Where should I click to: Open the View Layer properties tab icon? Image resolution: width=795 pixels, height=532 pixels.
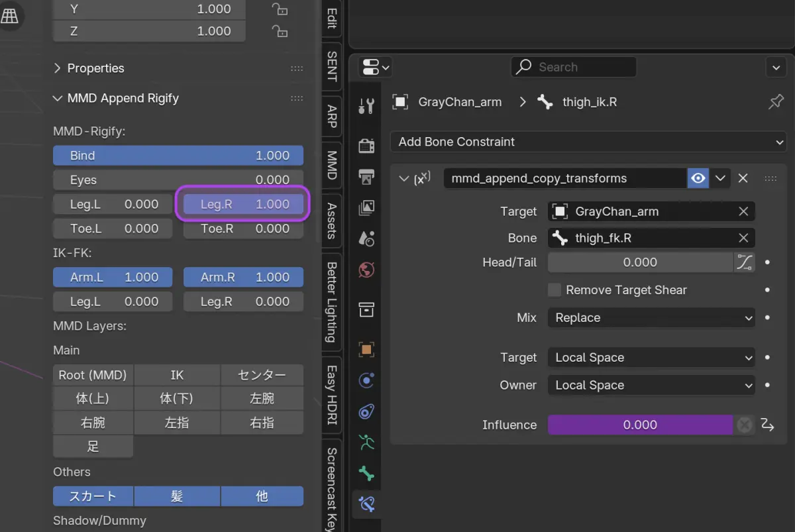click(x=366, y=207)
